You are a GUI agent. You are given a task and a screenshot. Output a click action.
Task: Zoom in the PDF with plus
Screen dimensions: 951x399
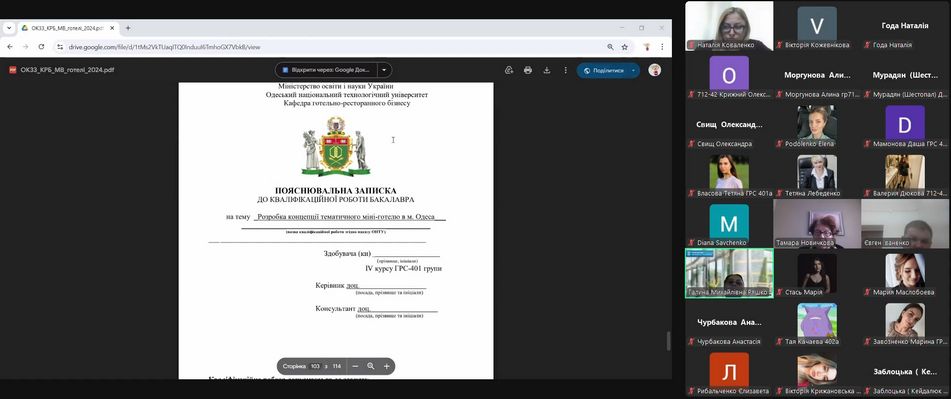click(x=386, y=366)
